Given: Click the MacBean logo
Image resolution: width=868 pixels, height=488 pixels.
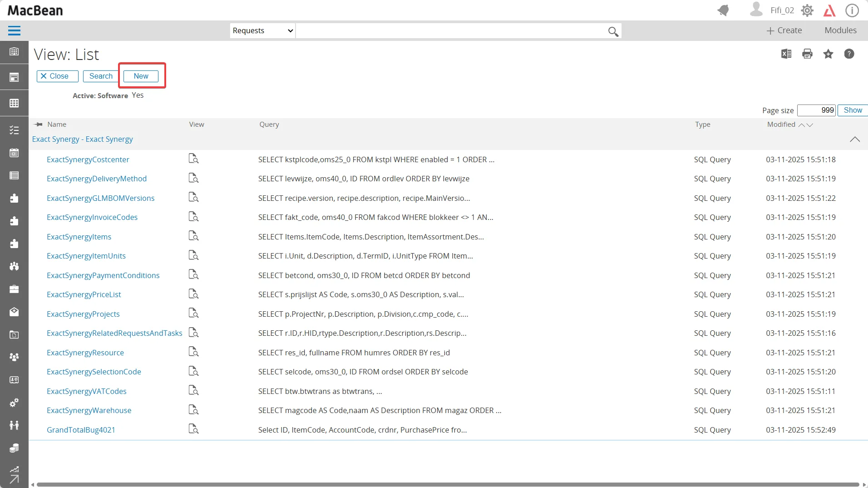Looking at the screenshot, I should 35,10.
